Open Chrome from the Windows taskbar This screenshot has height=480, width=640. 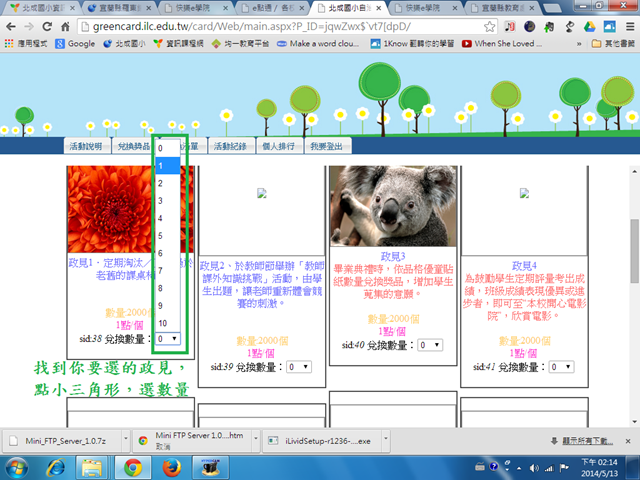pos(132,467)
